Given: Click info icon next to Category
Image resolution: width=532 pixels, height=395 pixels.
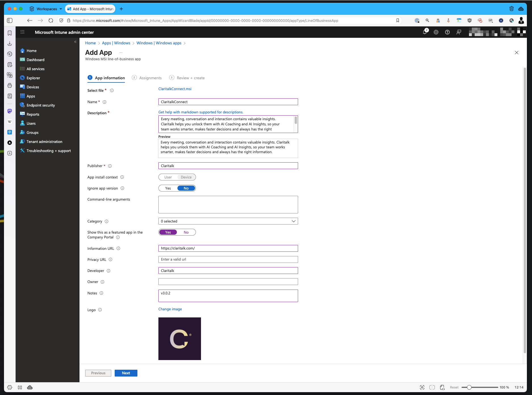Looking at the screenshot, I should (106, 221).
